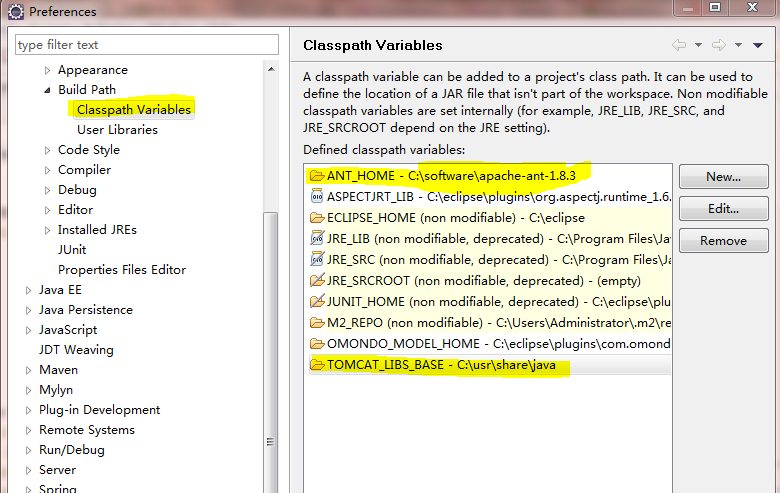780x493 pixels.
Task: Expand the Installed JREs node
Action: (47, 230)
